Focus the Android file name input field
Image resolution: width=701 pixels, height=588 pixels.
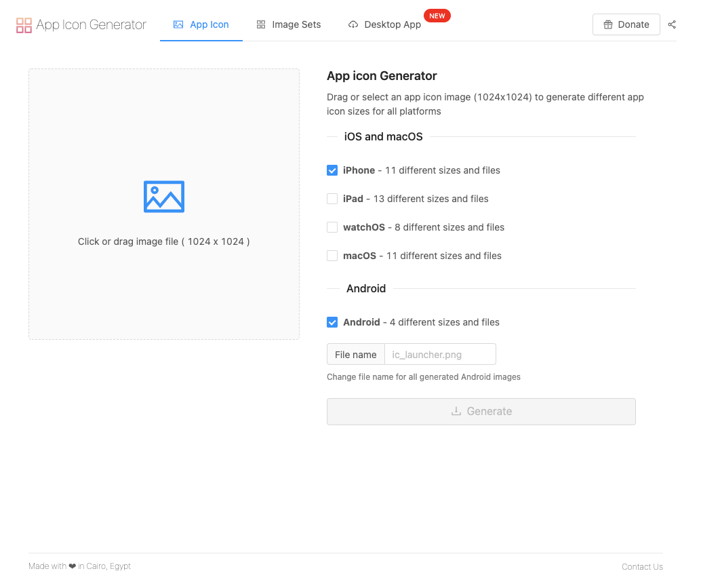click(x=440, y=355)
